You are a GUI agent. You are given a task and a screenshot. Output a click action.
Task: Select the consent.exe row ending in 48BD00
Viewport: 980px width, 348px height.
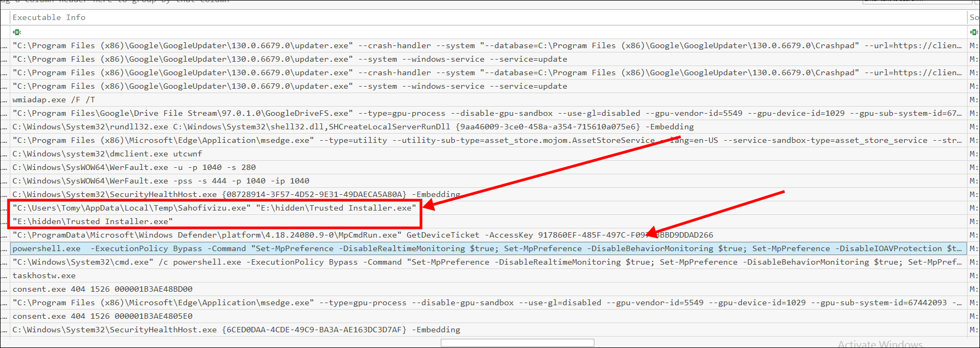click(x=488, y=289)
